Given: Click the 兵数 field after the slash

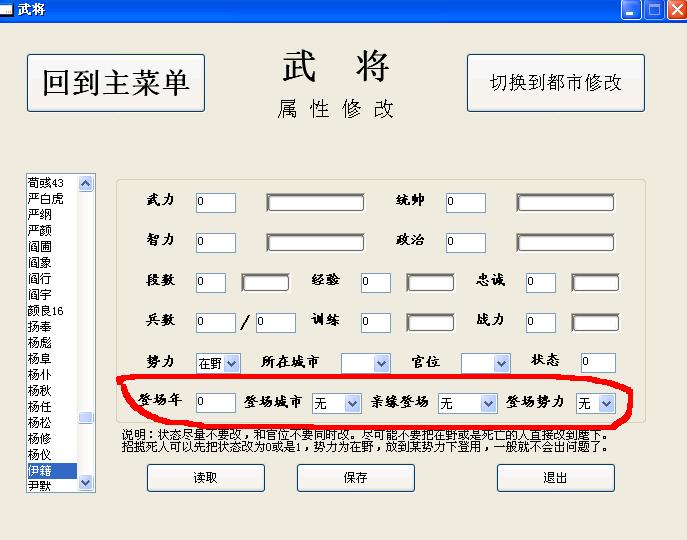Looking at the screenshot, I should [276, 323].
